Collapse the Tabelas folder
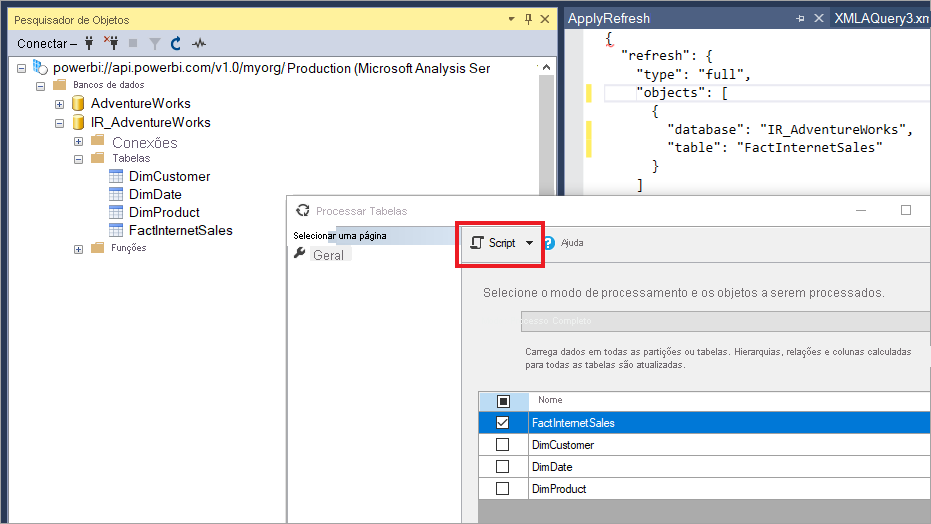Image resolution: width=931 pixels, height=524 pixels. point(78,159)
